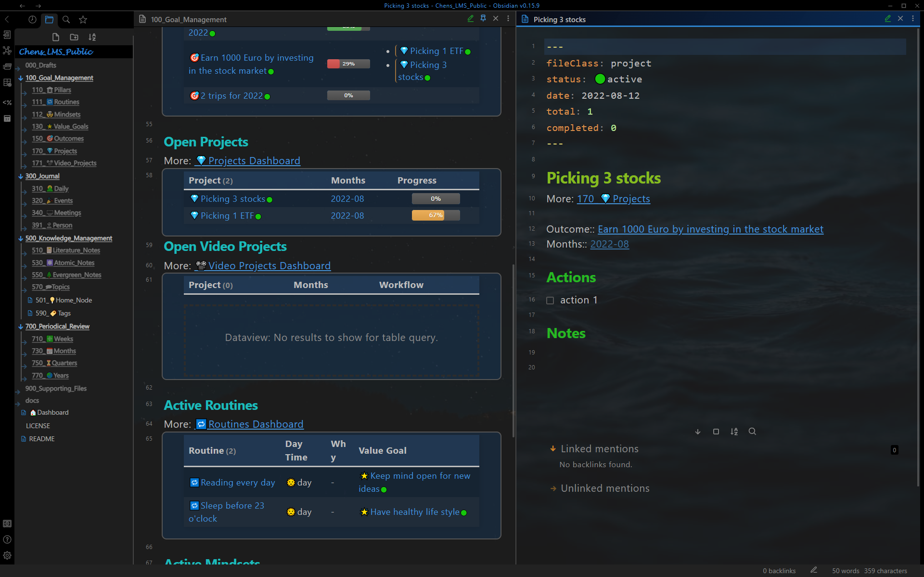The width and height of the screenshot is (924, 577).
Task: Open more options for 100_Goal_Management pane
Action: point(508,19)
